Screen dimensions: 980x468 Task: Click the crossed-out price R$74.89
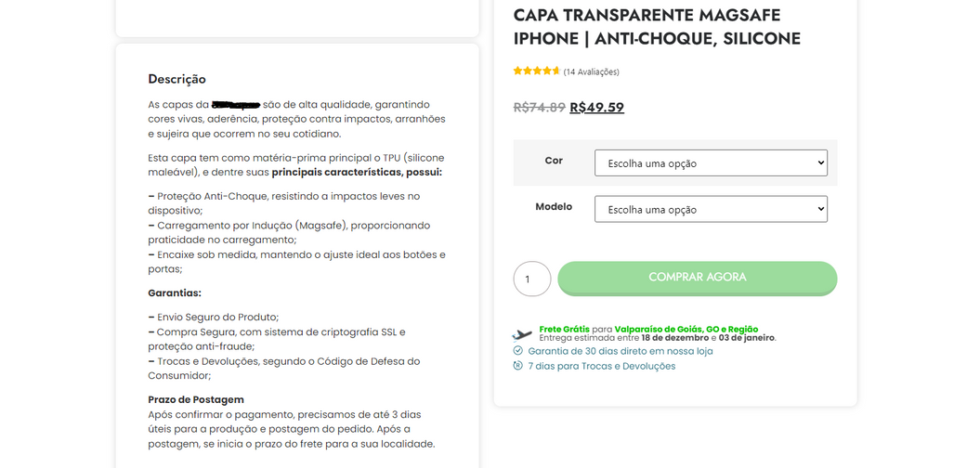pyautogui.click(x=540, y=108)
